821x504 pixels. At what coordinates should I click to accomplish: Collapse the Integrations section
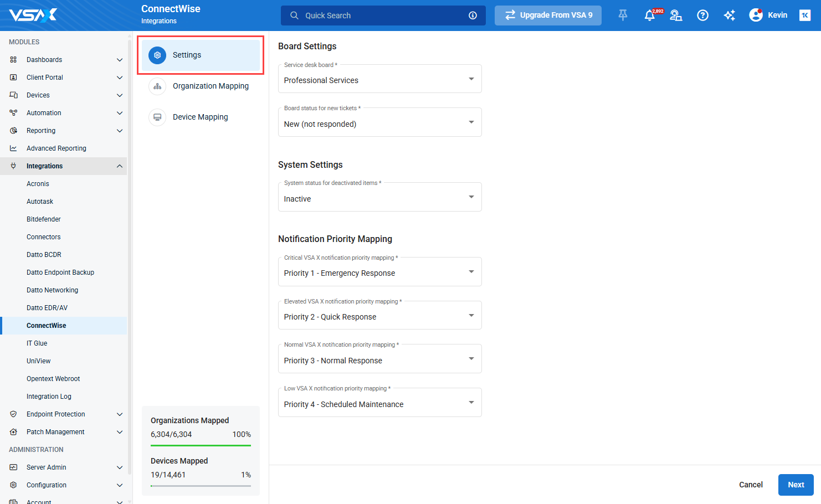tap(119, 166)
